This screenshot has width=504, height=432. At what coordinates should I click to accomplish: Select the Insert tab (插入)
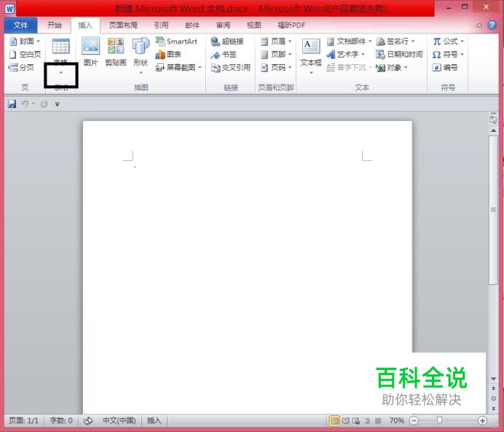coord(85,25)
